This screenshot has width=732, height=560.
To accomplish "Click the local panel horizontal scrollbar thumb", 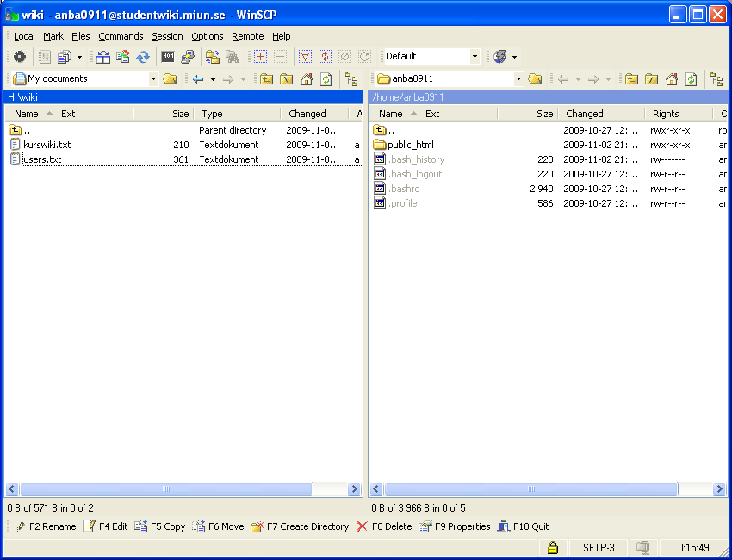I will pyautogui.click(x=166, y=489).
